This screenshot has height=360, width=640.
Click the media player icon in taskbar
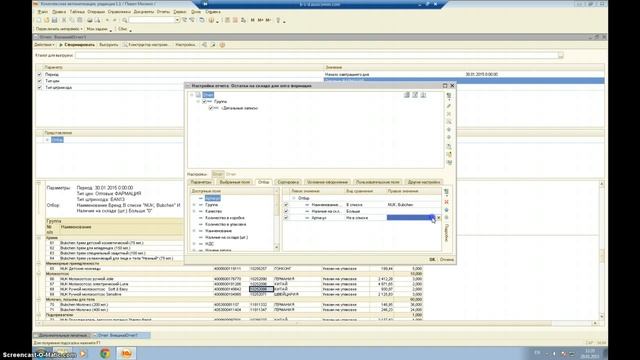tap(83, 353)
